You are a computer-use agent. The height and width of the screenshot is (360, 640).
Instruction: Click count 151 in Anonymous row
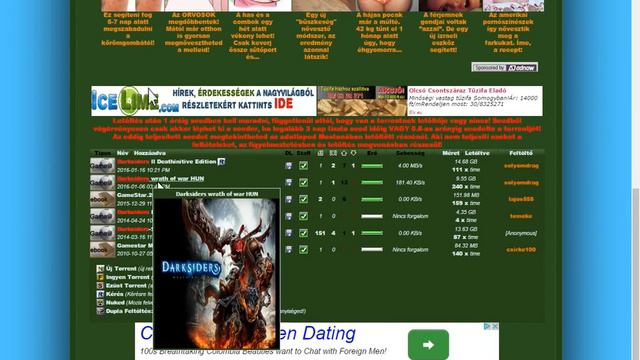(x=320, y=233)
